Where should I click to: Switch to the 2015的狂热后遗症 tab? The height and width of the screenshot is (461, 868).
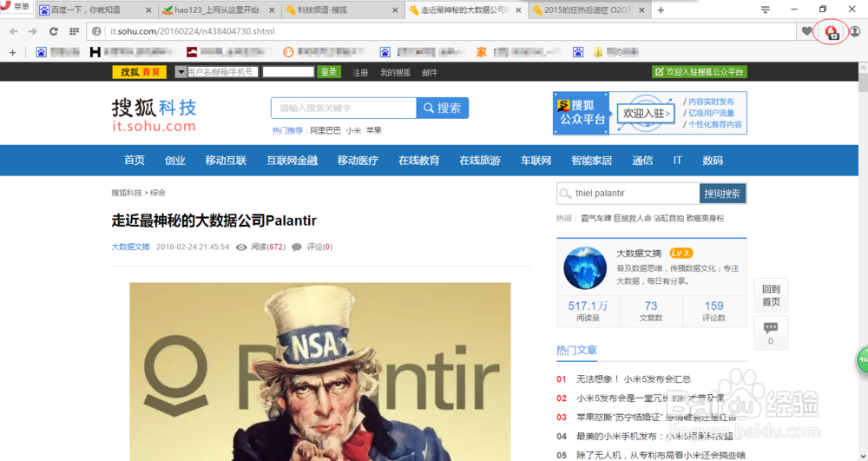pyautogui.click(x=589, y=10)
